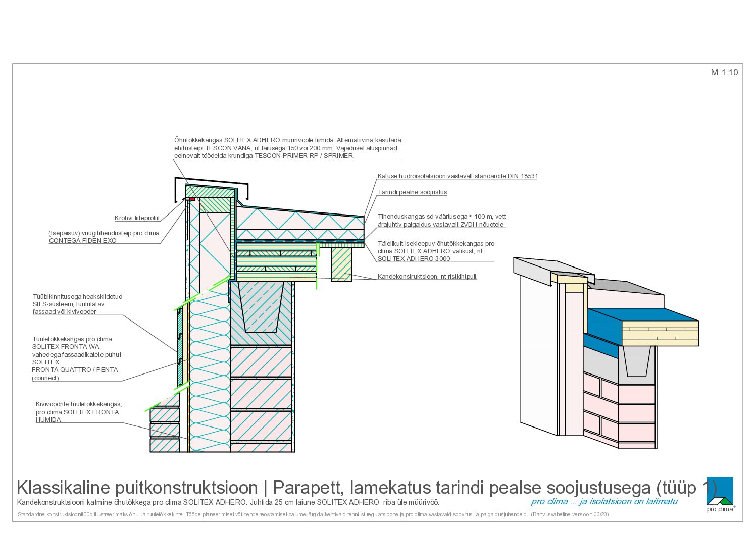
Task: Click the 'Tüübikinnitusega heakskiidetud' SILS-süsteem annotation
Action: [78, 304]
